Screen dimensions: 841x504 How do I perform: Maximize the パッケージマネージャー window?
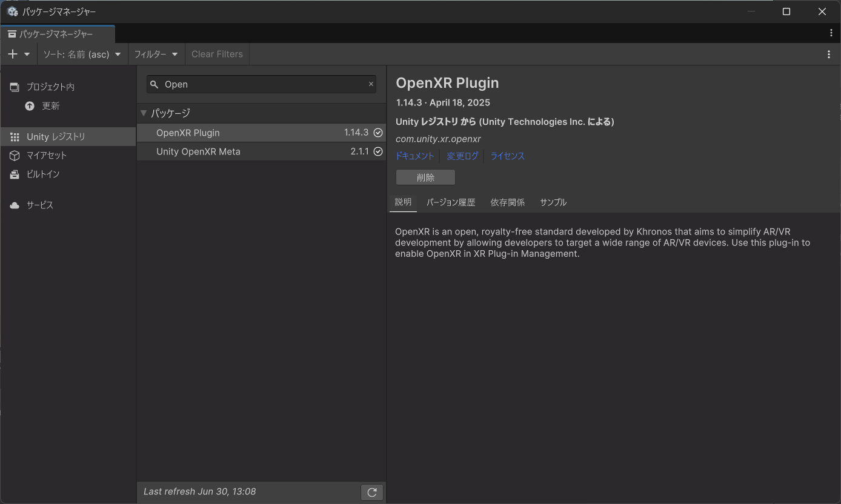[786, 12]
